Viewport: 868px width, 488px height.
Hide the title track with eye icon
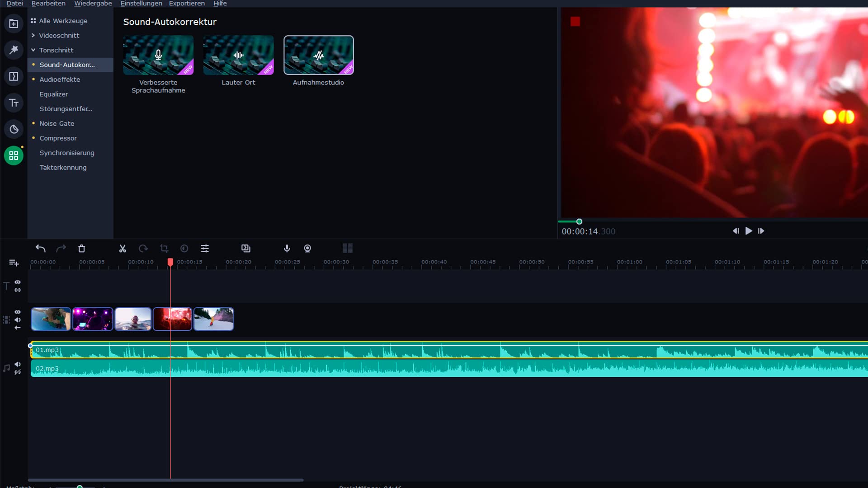coord(18,282)
